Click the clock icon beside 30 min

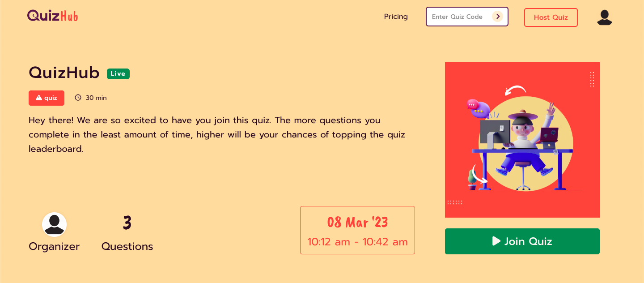coord(78,97)
